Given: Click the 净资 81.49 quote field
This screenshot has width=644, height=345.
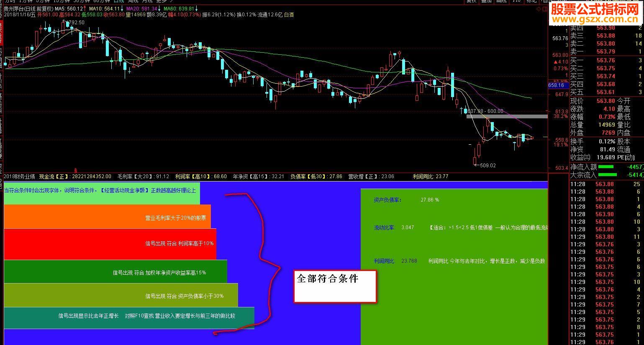Looking at the screenshot, I should [593, 149].
